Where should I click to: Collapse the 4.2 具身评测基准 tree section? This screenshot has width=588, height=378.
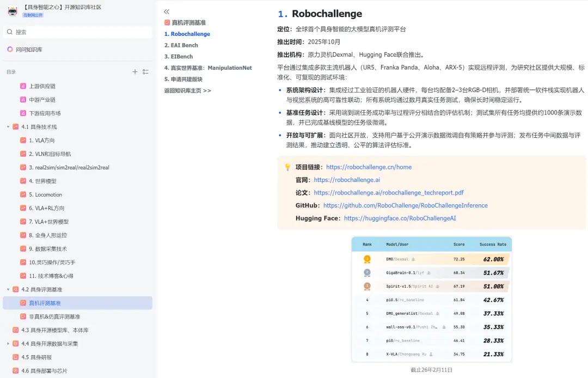pyautogui.click(x=8, y=289)
